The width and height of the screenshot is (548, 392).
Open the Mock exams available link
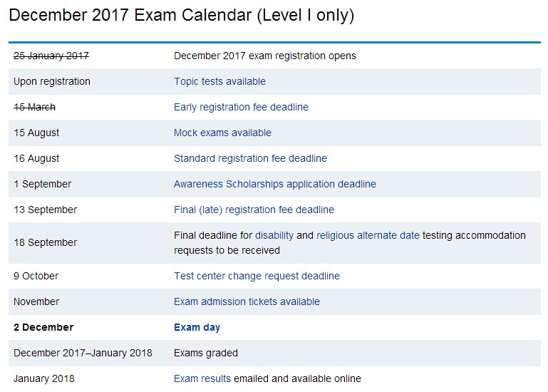222,133
